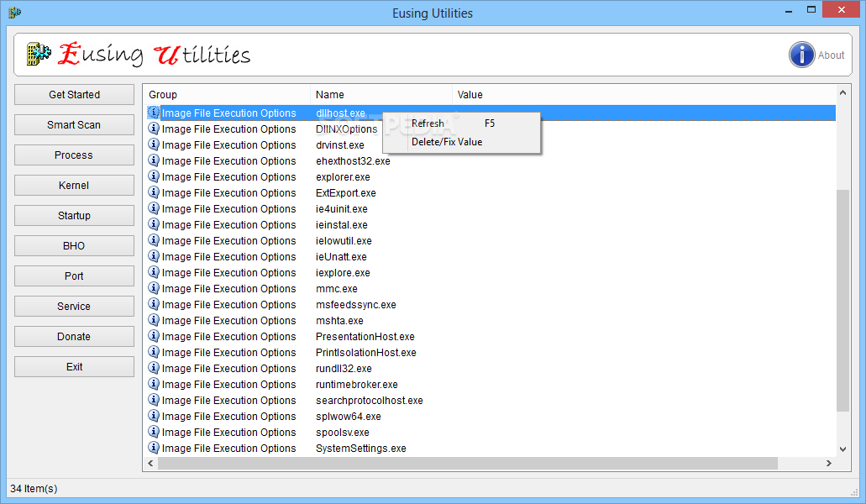This screenshot has height=504, width=866.
Task: Click the 34 Item(s) status text
Action: (34, 489)
